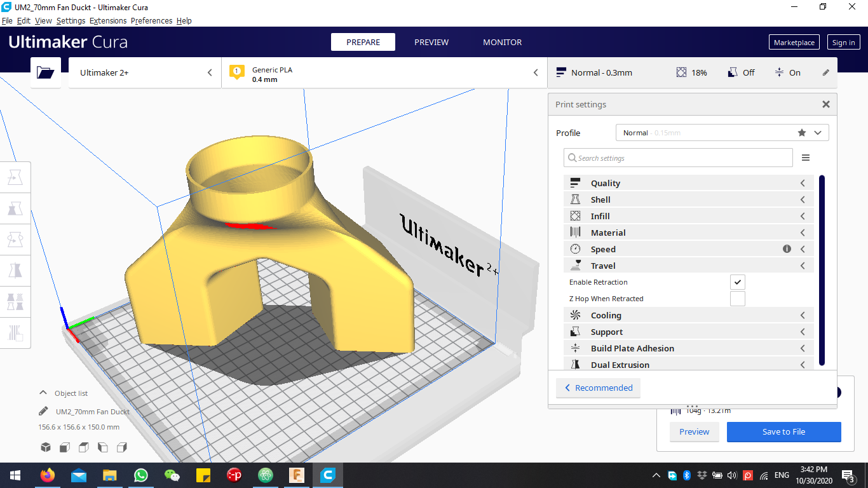Click the info icon on Speed row
Screen dimensions: 868x488
point(787,249)
